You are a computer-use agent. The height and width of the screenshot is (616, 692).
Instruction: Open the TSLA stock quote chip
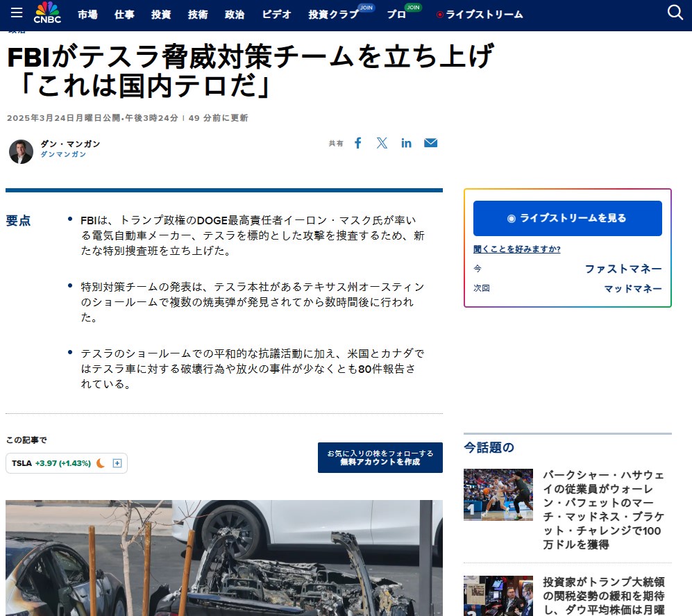pos(67,463)
